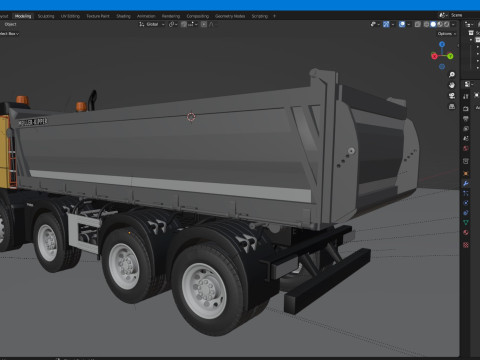Screen dimensions: 480x360
Task: Switch to the Scripting workspace tab
Action: coord(260,16)
